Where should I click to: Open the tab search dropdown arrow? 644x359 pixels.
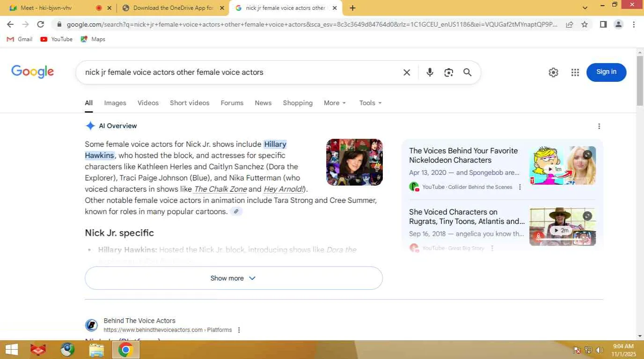(x=585, y=8)
